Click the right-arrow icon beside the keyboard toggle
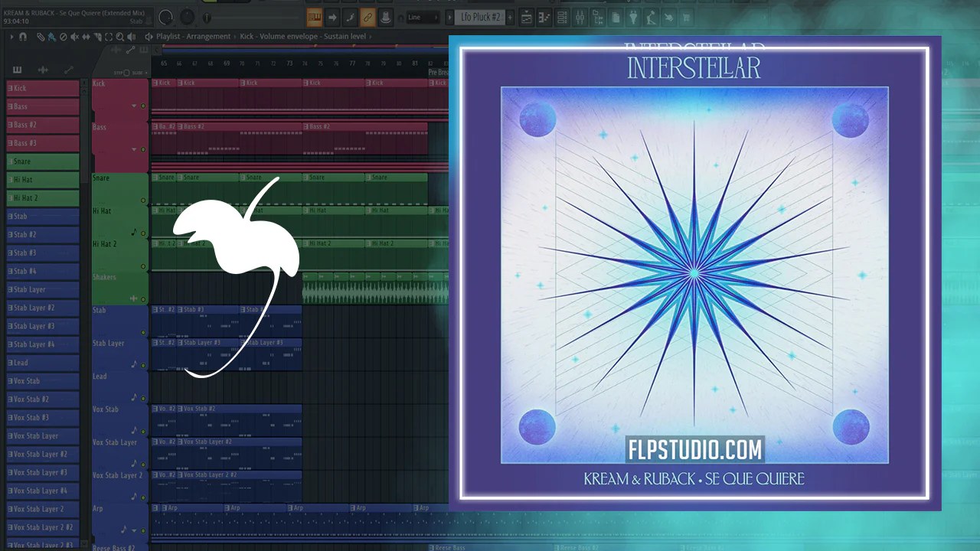 332,17
